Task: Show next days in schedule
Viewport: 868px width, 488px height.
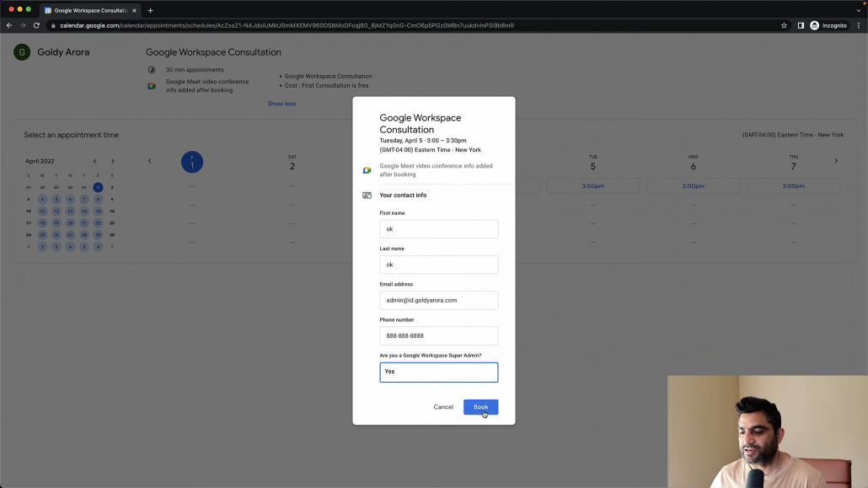Action: pyautogui.click(x=836, y=161)
